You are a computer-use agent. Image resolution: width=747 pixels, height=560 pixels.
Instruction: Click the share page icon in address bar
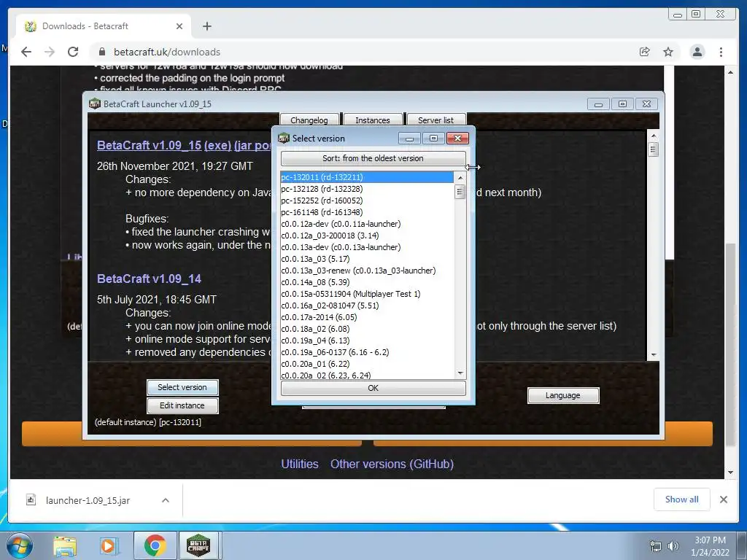pos(645,52)
